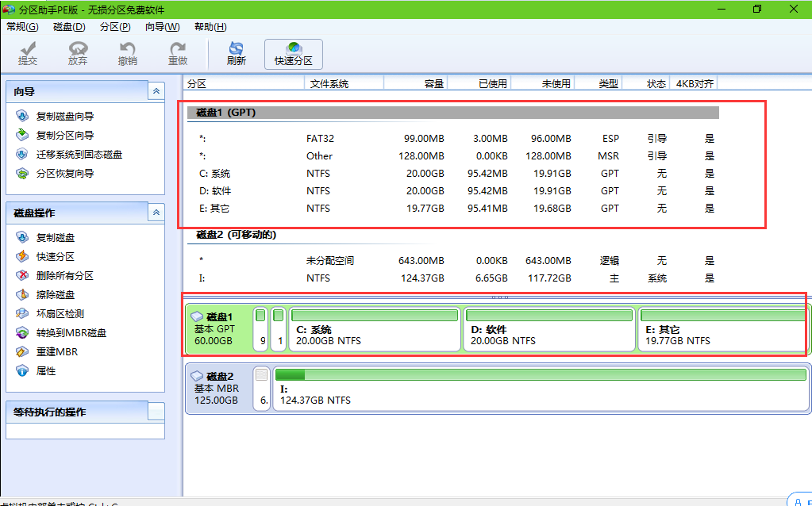Select 磁盘1 icon in the disk map
The height and width of the screenshot is (506, 812).
pyautogui.click(x=197, y=316)
